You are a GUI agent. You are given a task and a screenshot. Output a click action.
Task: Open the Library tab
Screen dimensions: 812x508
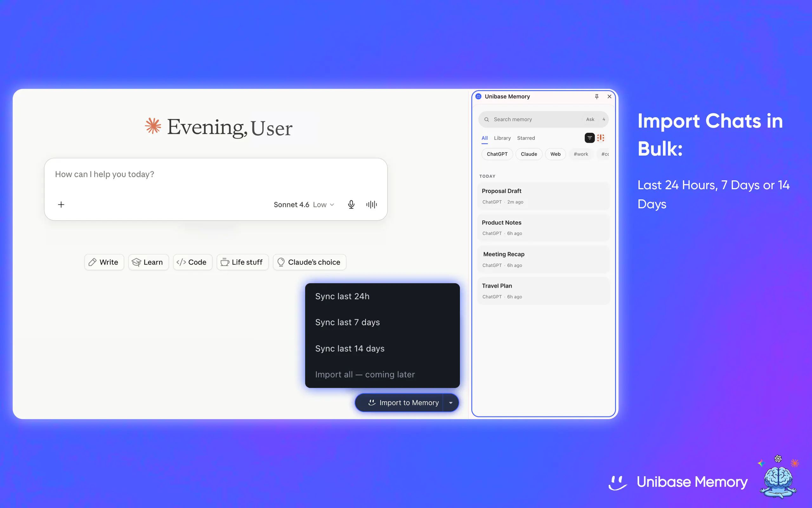(502, 138)
